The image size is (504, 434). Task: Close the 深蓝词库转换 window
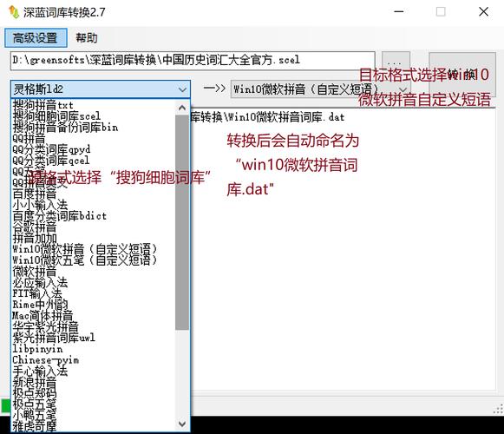[x=483, y=12]
